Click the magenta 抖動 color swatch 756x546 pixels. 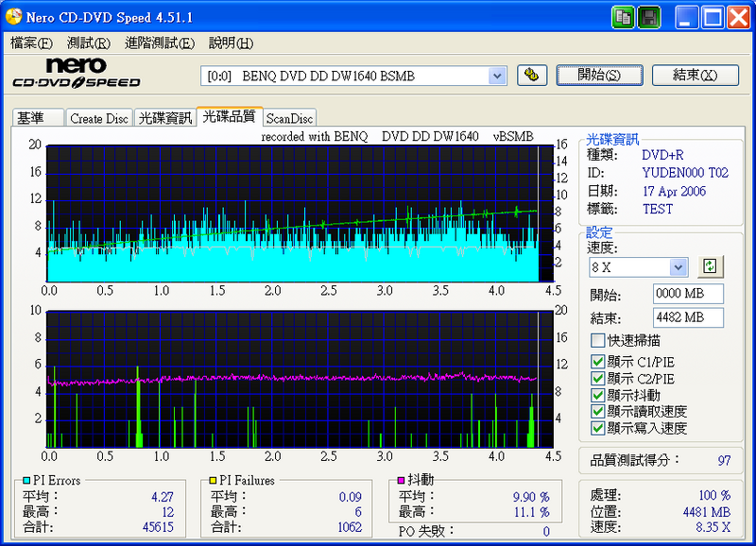click(401, 480)
